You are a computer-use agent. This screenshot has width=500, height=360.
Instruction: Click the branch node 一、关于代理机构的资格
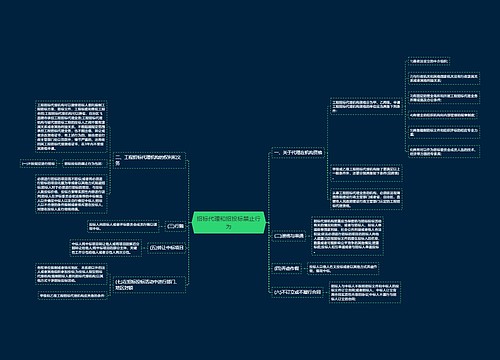[298, 153]
